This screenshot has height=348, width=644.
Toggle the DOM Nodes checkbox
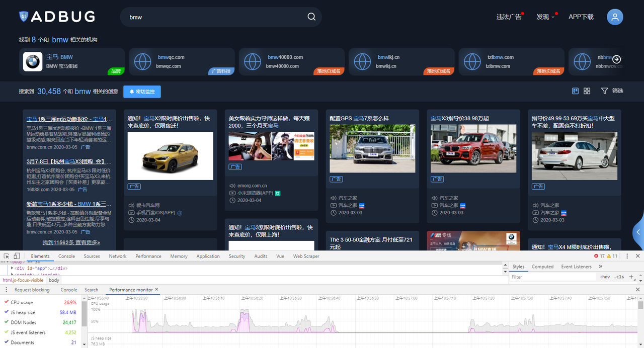(7, 322)
